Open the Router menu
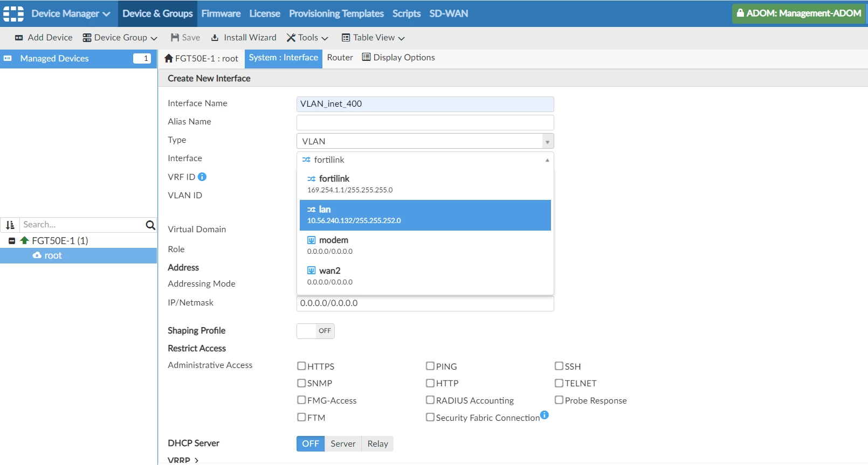Screen dimensions: 868x465 coord(340,58)
